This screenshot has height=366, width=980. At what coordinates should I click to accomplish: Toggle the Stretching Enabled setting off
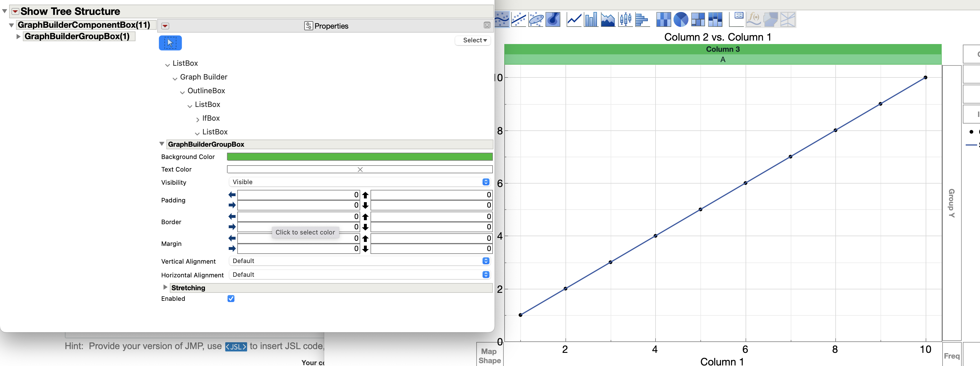[x=231, y=299]
